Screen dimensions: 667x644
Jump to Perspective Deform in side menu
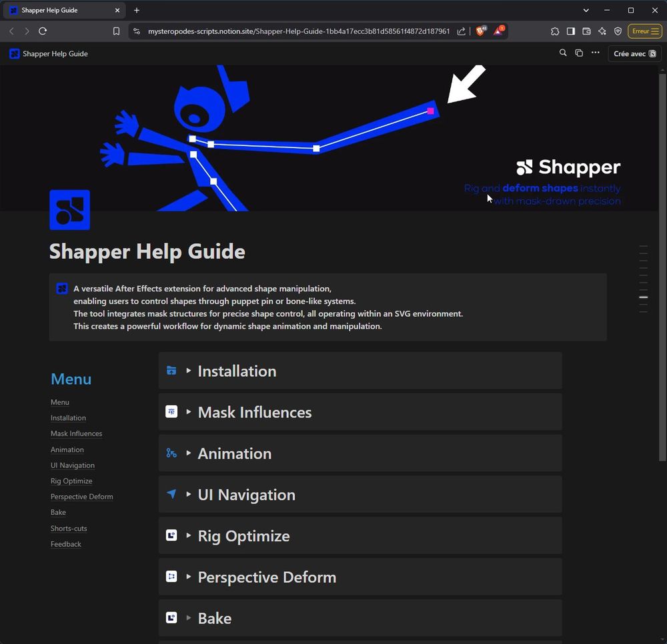81,497
